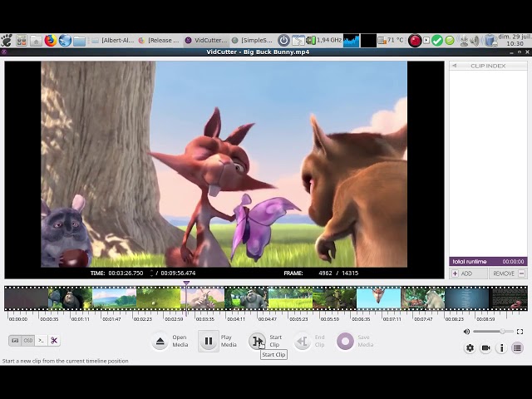
Task: Open the GNOME foot applications menu
Action: coord(7,41)
